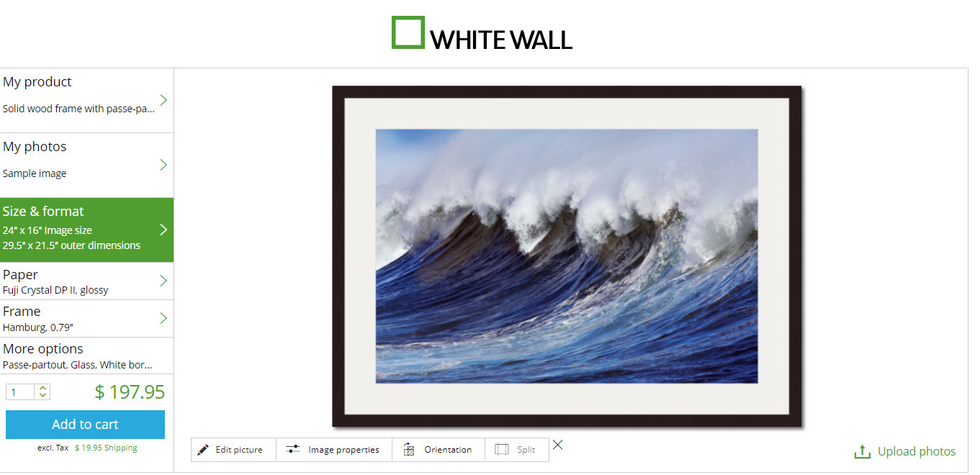Increase quantity with the up arrow
This screenshot has height=475, width=980.
point(43,389)
